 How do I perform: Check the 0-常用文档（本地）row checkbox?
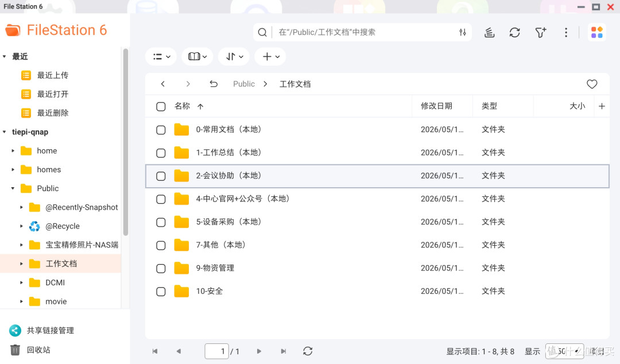pyautogui.click(x=161, y=130)
